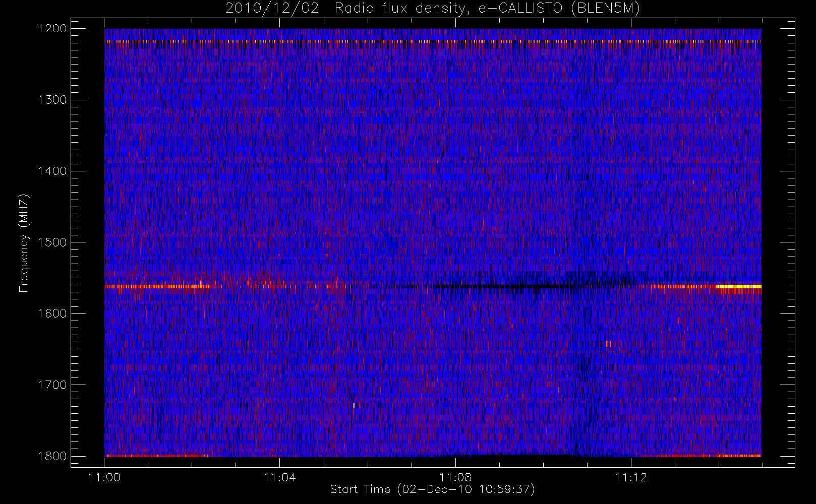Select the 1200 frequency tick label
816x504 pixels.
(52, 29)
